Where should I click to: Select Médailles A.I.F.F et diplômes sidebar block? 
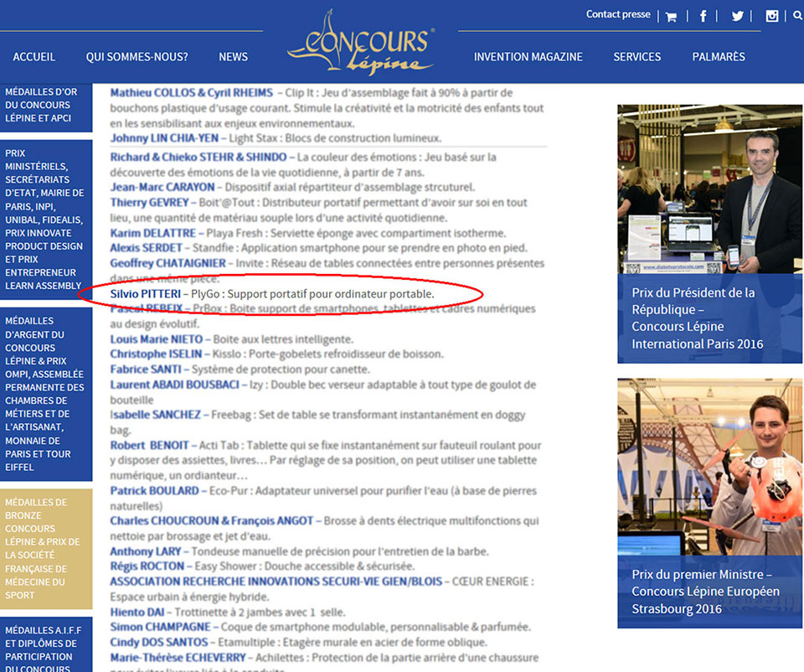pos(46,645)
